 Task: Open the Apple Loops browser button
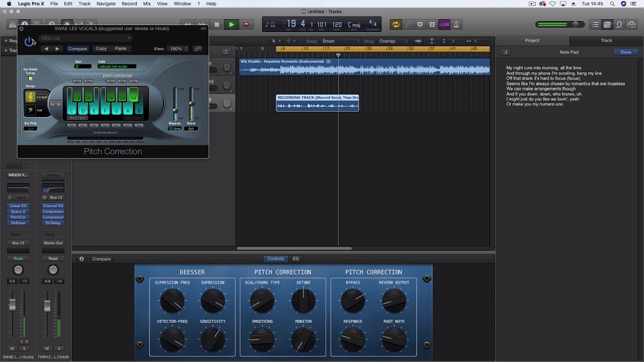[619, 24]
